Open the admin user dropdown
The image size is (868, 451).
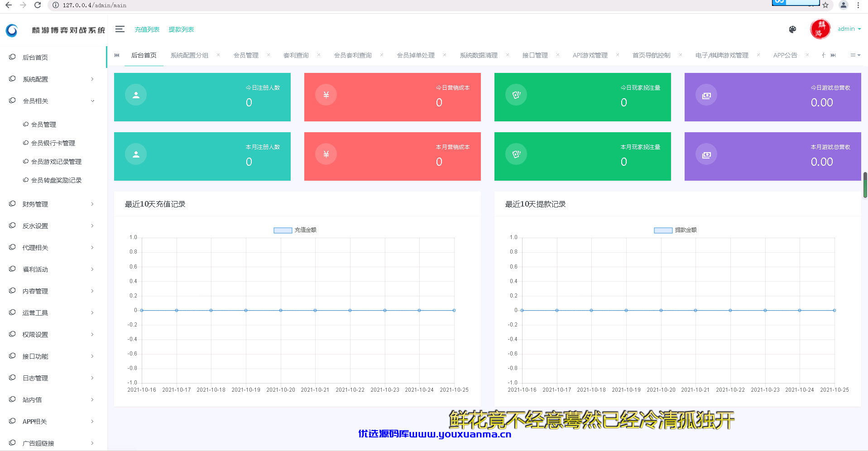pos(849,29)
